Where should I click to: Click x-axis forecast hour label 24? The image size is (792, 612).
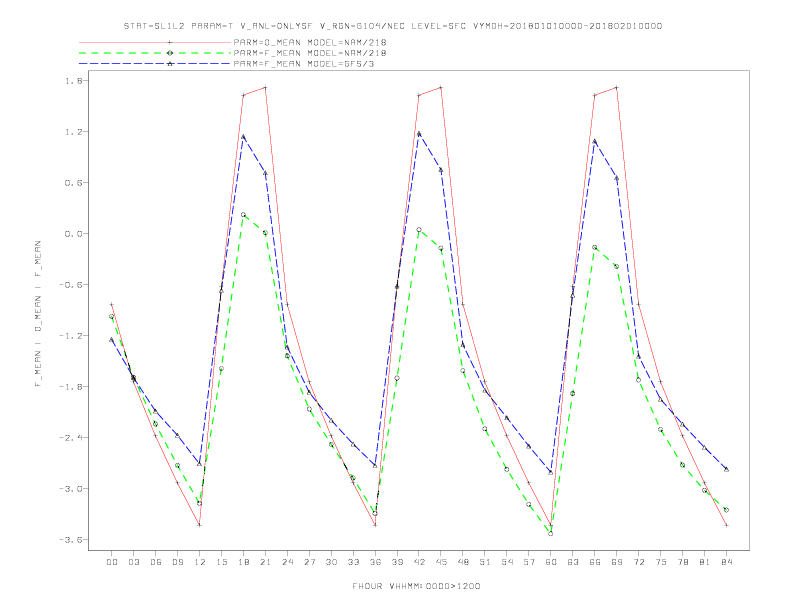(287, 562)
